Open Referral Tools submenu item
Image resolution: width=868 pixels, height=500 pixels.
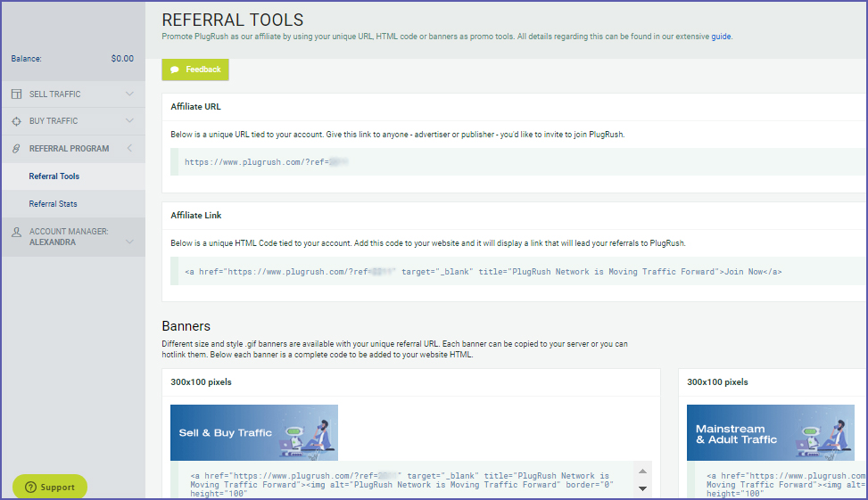click(x=73, y=176)
